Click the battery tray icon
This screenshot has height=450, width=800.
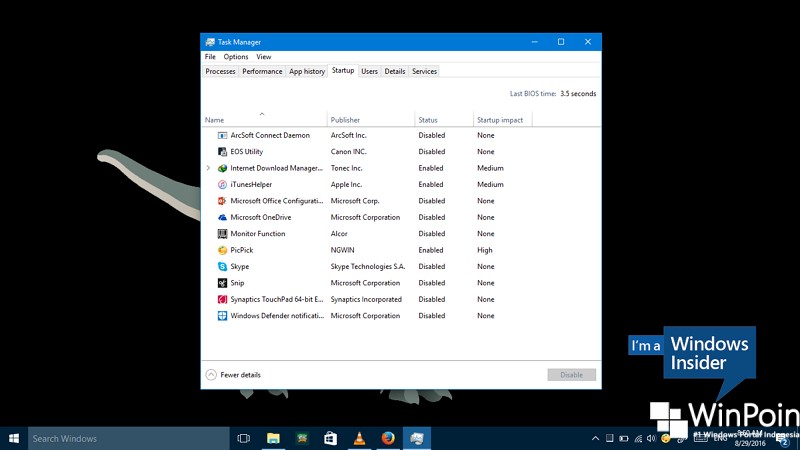(623, 438)
